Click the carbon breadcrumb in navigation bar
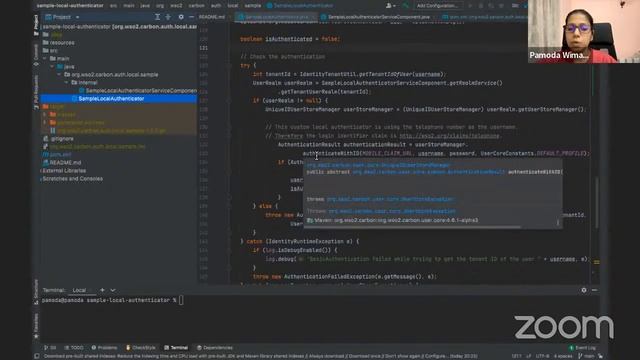640x360 pixels. [196, 6]
